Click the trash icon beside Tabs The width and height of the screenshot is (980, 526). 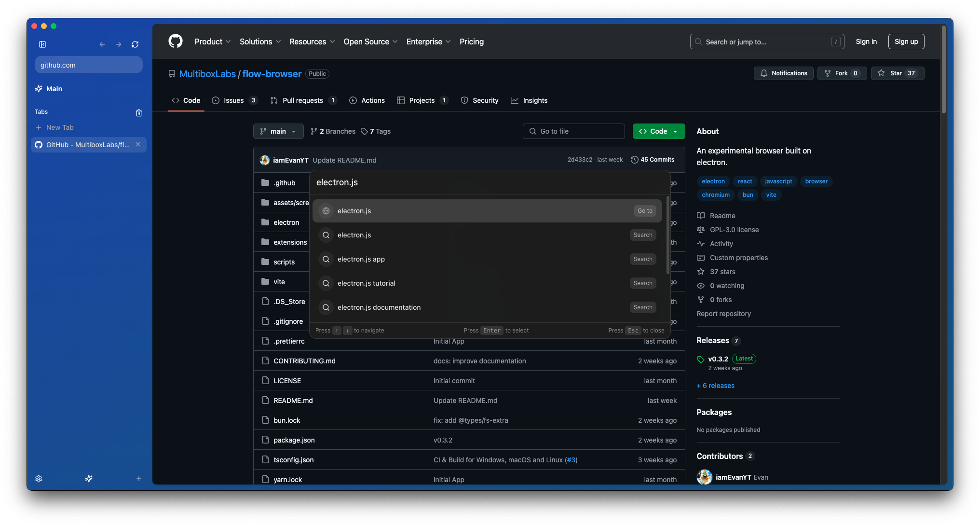point(139,113)
